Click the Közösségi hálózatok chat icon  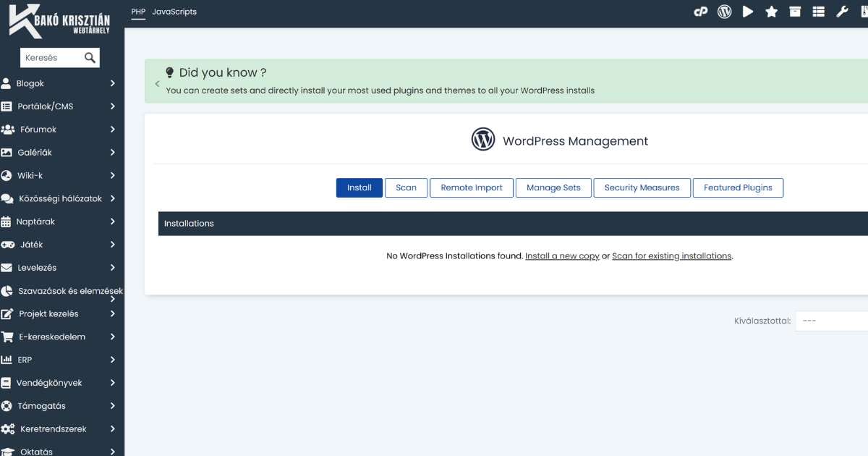pyautogui.click(x=7, y=198)
